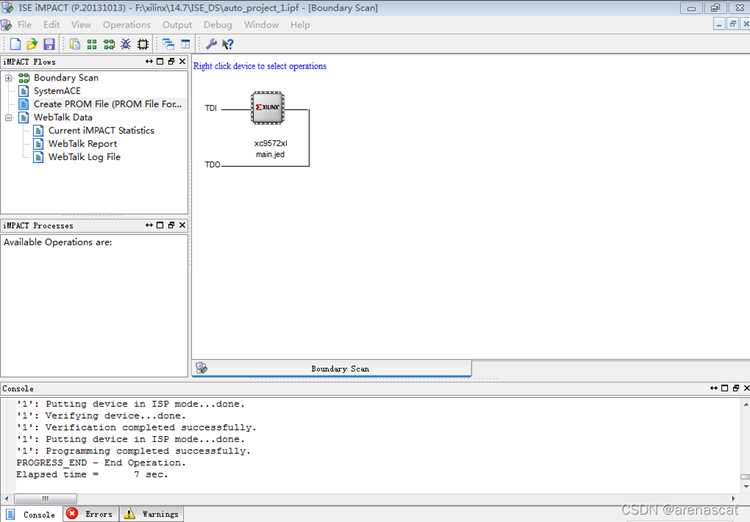Open the View menu

point(81,25)
